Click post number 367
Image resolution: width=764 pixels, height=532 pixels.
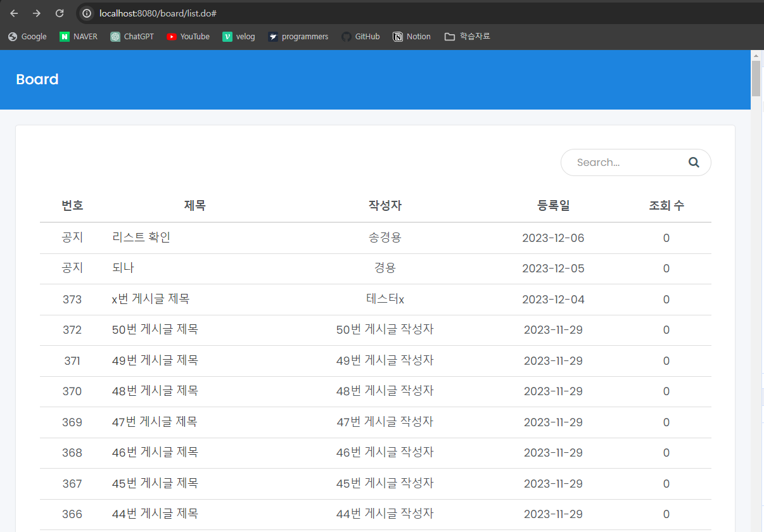(72, 484)
